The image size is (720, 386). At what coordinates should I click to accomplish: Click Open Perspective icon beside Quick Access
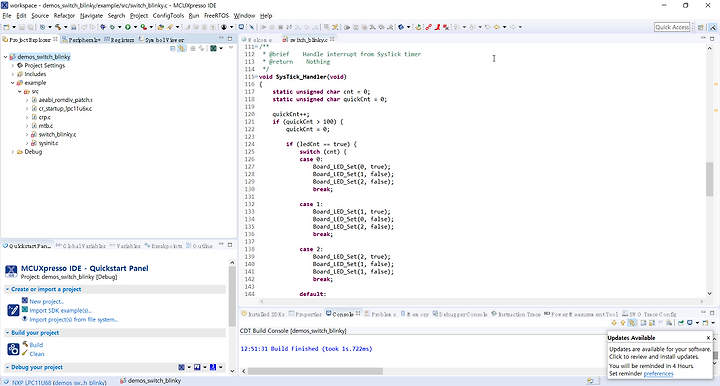pos(701,27)
